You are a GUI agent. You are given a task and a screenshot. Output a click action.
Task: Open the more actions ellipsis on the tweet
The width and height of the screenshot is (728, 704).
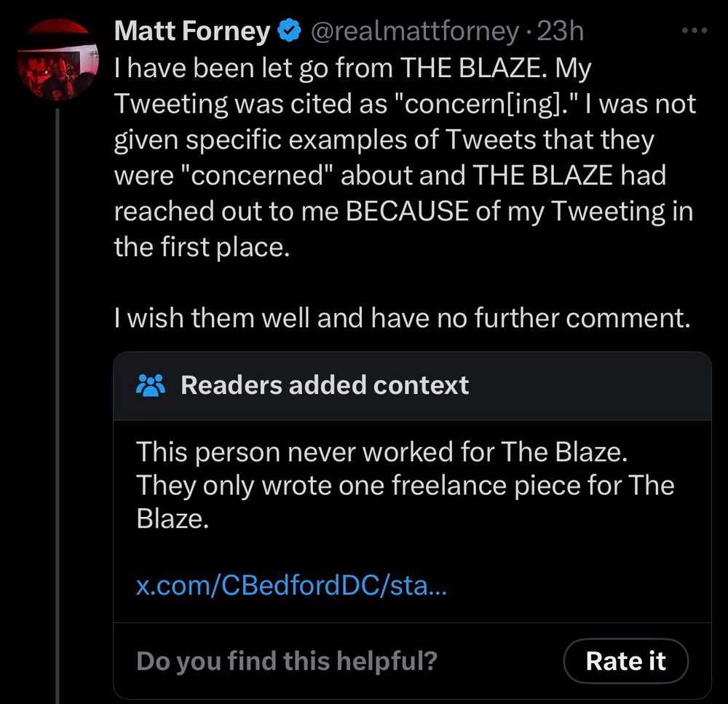[693, 29]
